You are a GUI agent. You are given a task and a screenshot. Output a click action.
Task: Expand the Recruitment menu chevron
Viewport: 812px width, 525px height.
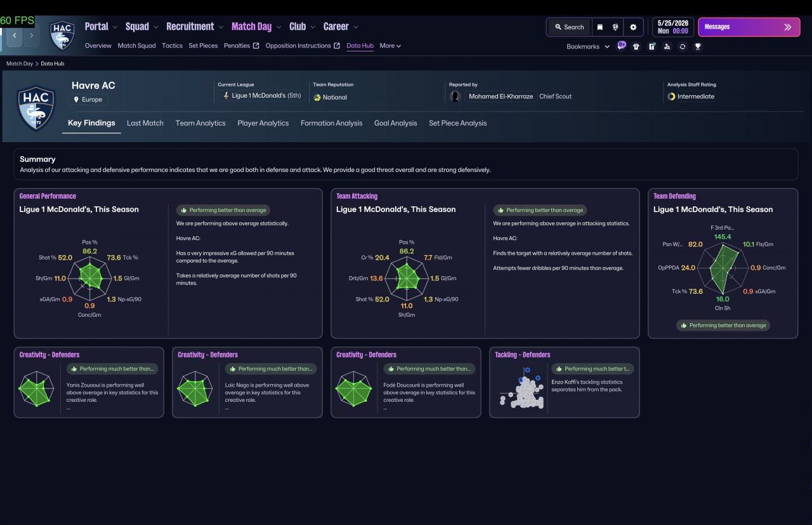coord(220,27)
